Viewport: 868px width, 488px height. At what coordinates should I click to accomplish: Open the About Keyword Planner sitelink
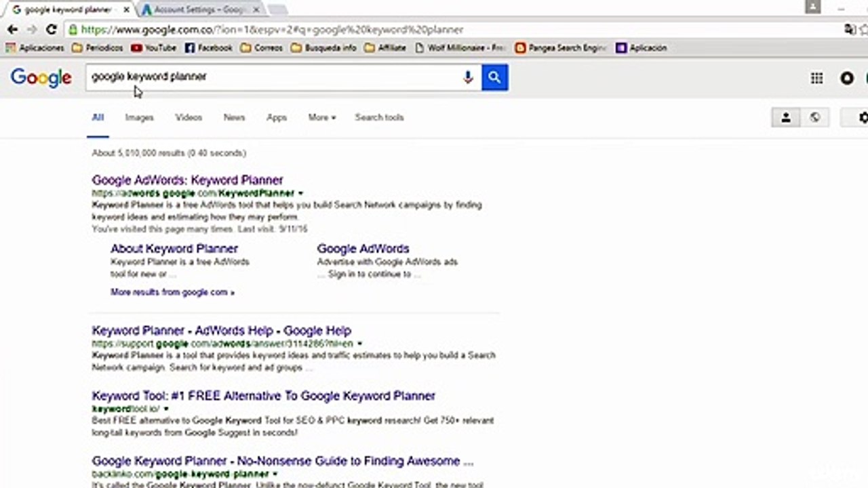174,249
